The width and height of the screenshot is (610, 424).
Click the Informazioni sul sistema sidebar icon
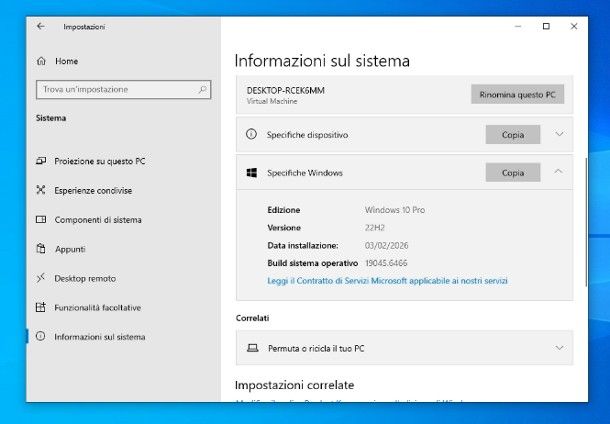(41, 336)
